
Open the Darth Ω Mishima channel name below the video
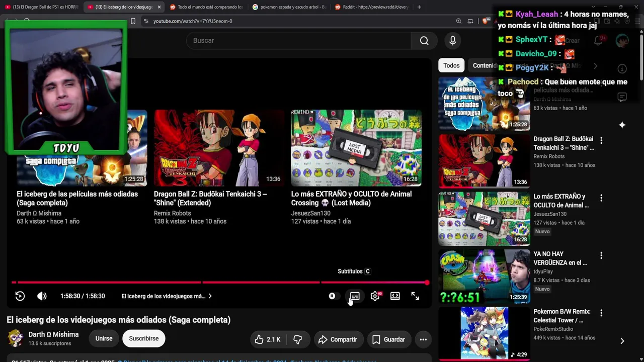pyautogui.click(x=53, y=334)
